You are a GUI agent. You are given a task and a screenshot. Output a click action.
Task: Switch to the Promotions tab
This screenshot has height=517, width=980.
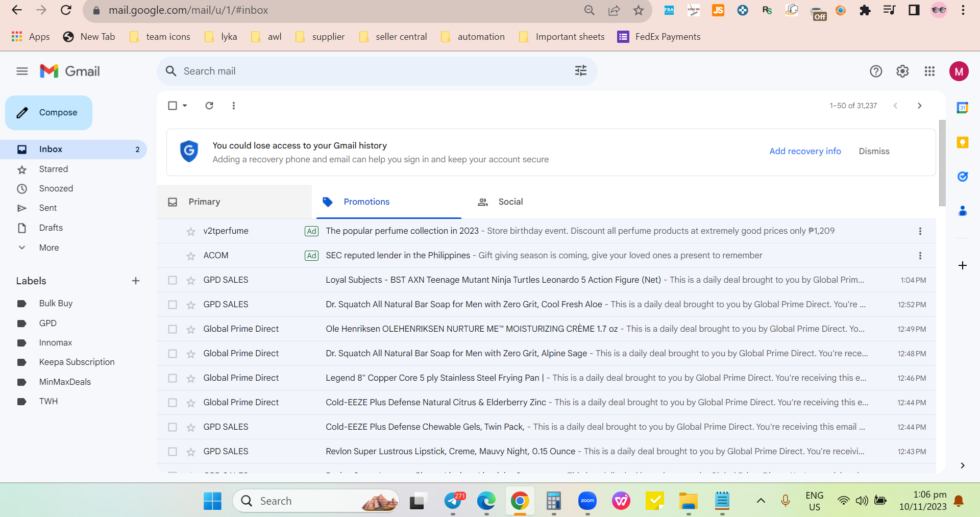point(389,202)
